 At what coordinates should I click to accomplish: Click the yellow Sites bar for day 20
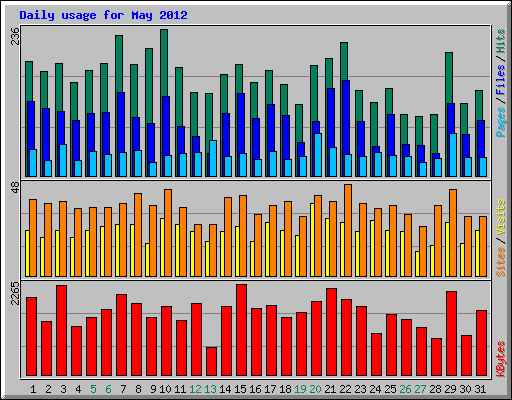coord(312,240)
